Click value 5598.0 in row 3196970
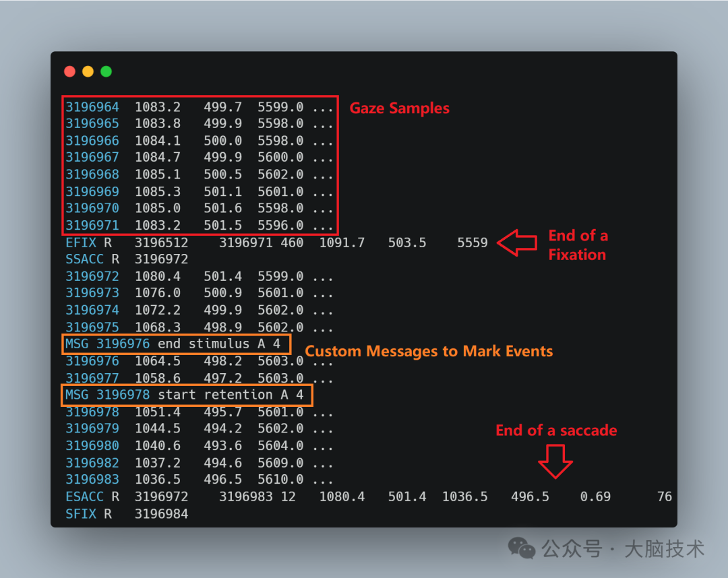Viewport: 728px width, 578px height. (x=280, y=208)
